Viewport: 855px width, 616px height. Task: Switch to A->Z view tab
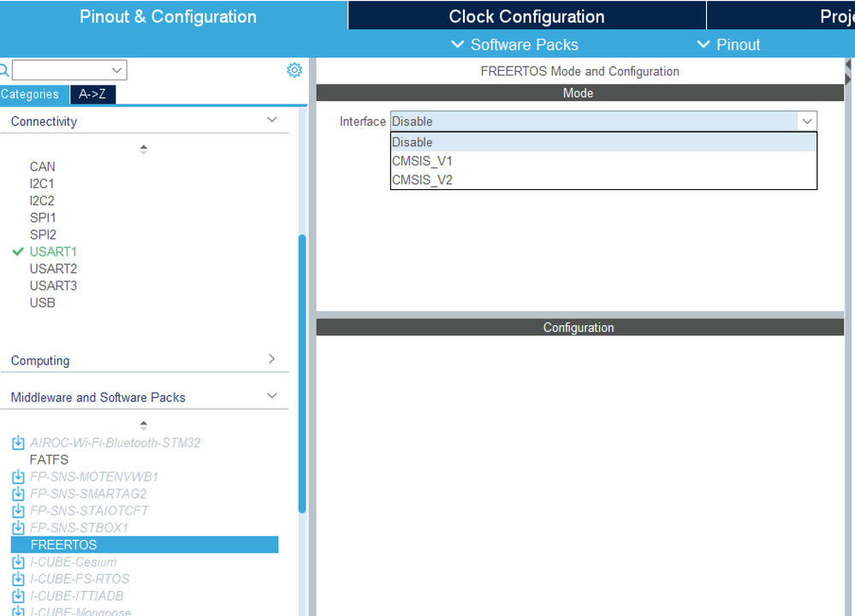point(92,94)
